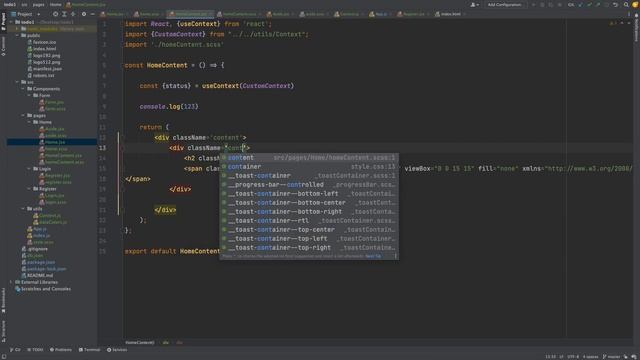Screen dimensions: 640x360
Task: Collapse the src folder
Action: (x=18, y=82)
